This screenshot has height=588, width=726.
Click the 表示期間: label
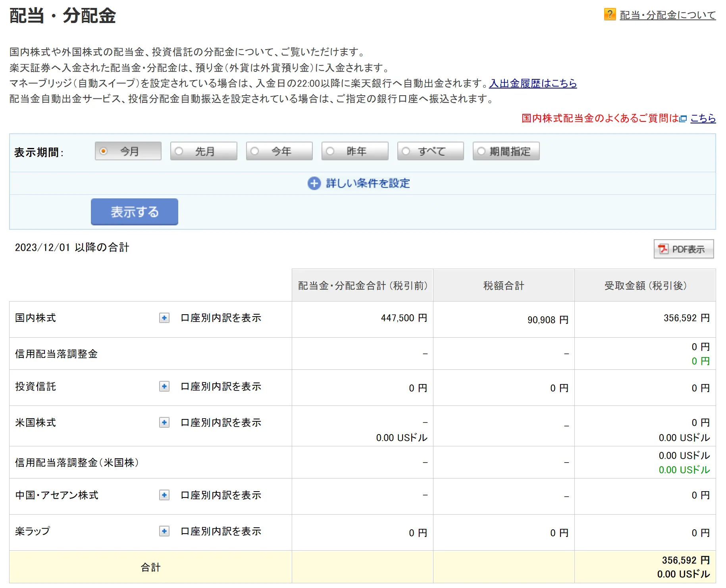39,152
